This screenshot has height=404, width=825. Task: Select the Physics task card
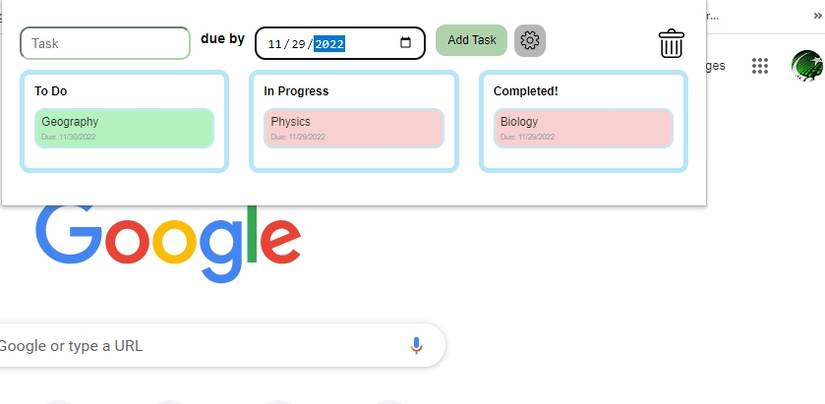354,128
